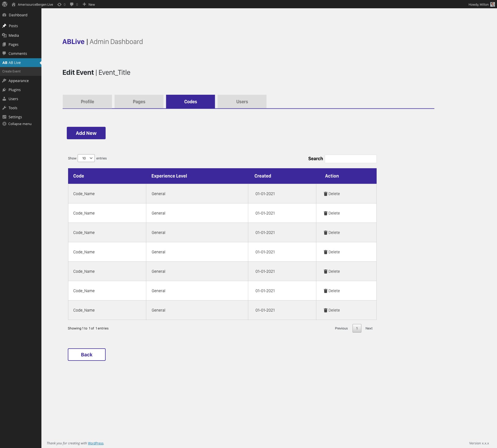Switch to the Users tab

click(x=242, y=102)
